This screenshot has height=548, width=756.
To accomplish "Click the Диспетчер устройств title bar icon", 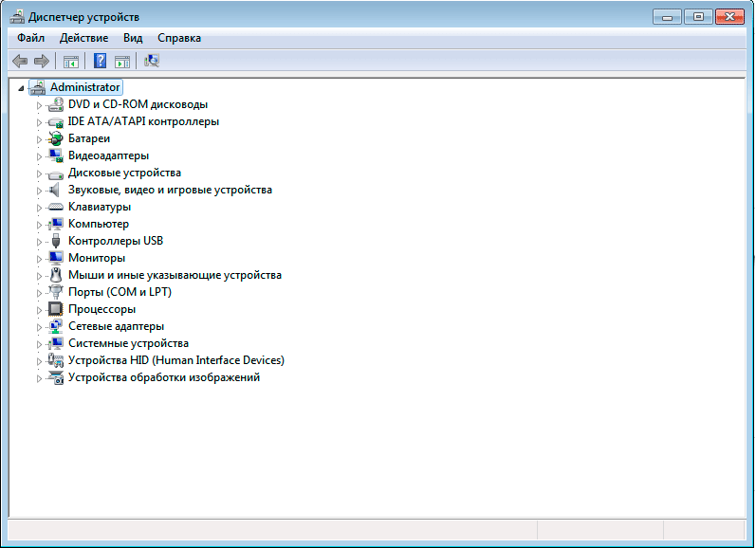I will (x=17, y=17).
